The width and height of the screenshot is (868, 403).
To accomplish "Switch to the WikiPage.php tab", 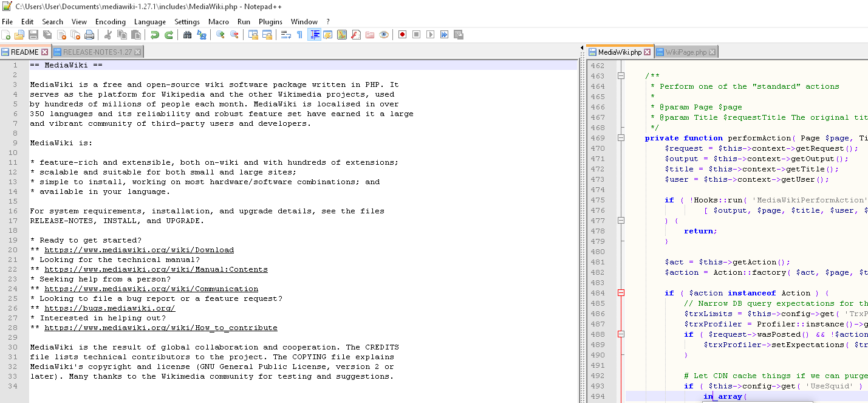I will (x=686, y=52).
